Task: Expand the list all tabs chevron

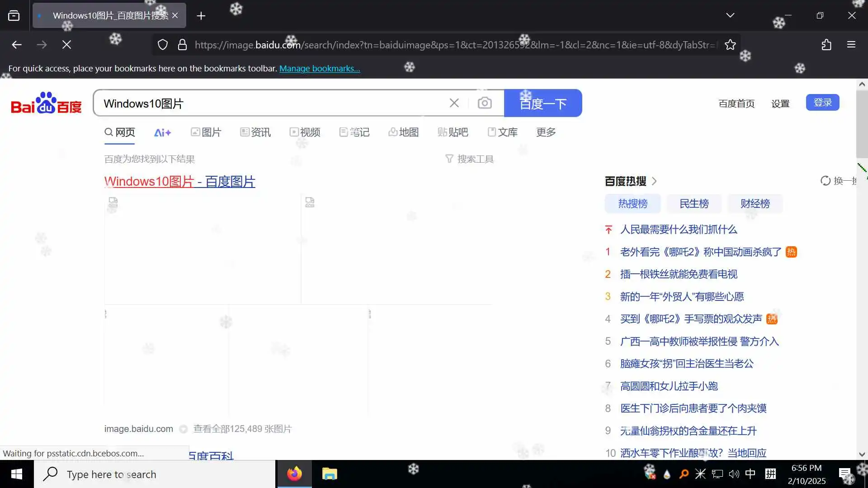Action: click(x=730, y=15)
